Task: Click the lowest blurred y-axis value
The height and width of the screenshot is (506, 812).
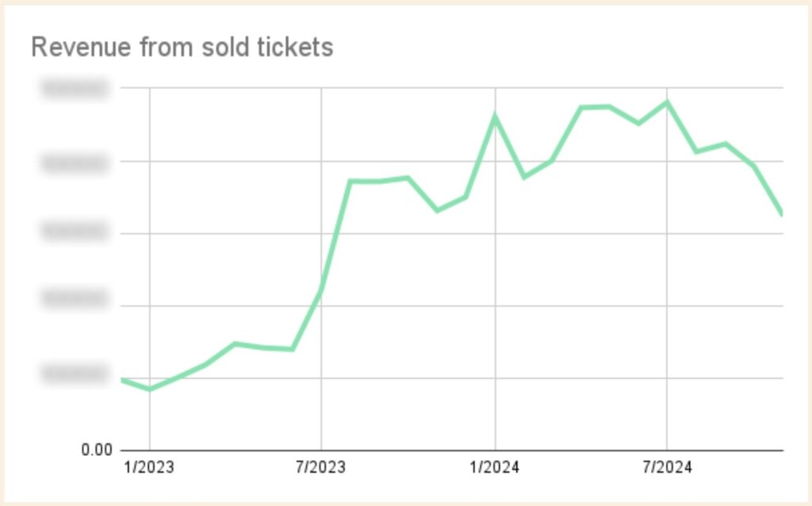Action: click(x=74, y=375)
